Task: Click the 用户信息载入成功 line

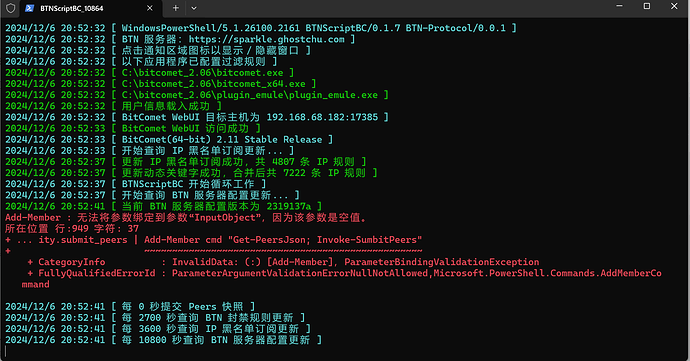Action: click(114, 106)
